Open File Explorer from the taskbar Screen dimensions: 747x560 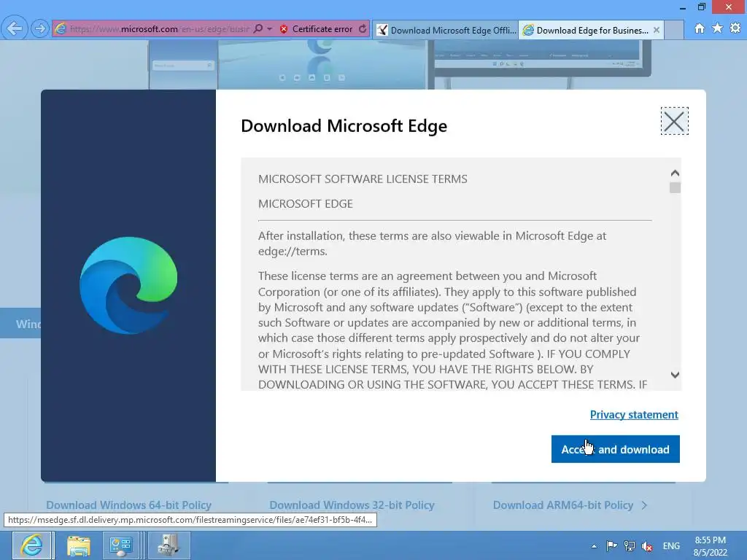pyautogui.click(x=79, y=545)
